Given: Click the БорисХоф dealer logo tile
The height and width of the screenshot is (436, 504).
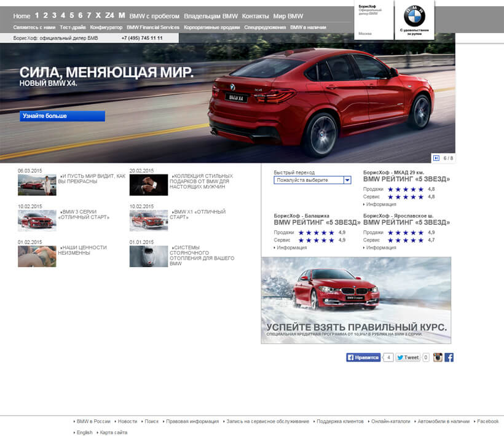Looking at the screenshot, I should coord(374,20).
